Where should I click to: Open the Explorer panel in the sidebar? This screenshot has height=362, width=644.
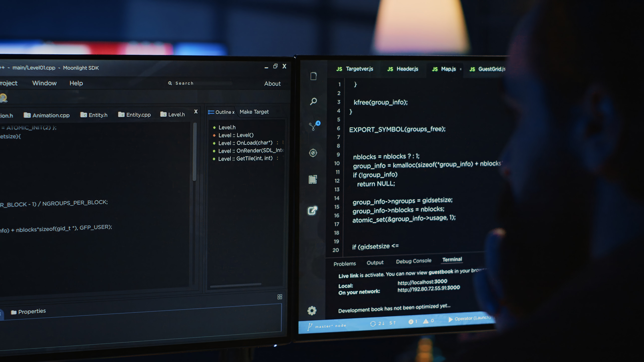click(x=313, y=77)
